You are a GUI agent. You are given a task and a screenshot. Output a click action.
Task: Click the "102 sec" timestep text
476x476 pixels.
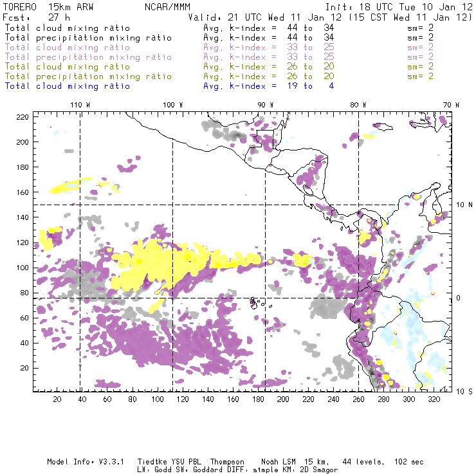click(409, 462)
